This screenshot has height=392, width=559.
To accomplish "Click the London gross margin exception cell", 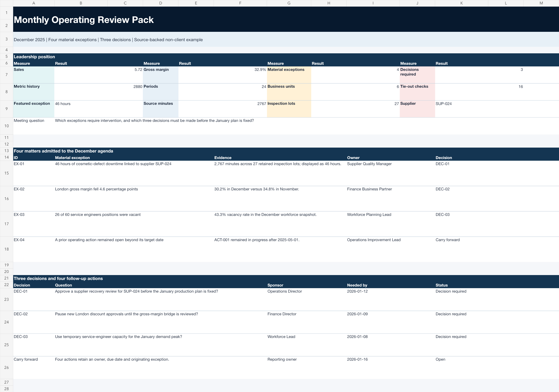I will coord(134,199).
